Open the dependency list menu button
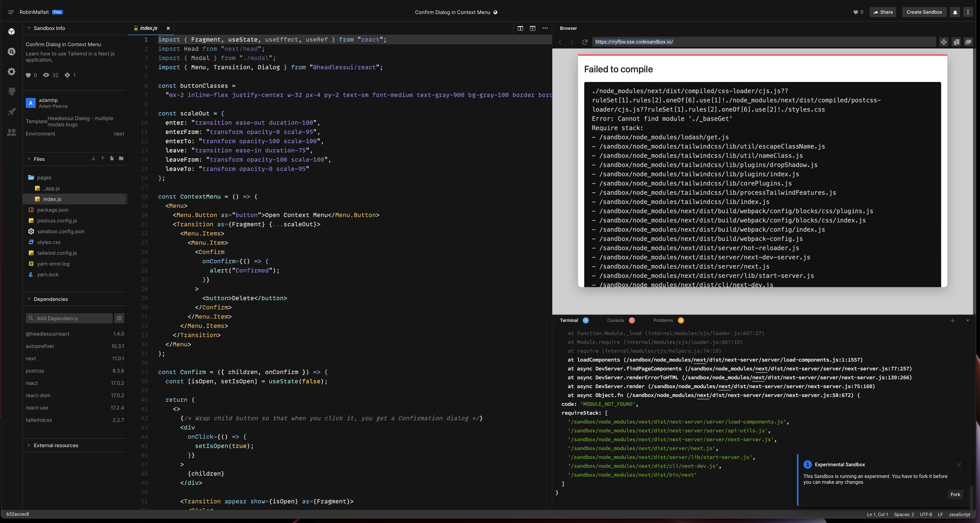Screen dimensions: 980x523 [x=119, y=318]
